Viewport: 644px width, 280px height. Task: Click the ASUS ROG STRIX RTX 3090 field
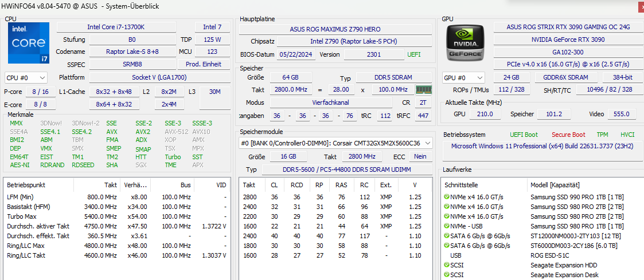point(568,27)
